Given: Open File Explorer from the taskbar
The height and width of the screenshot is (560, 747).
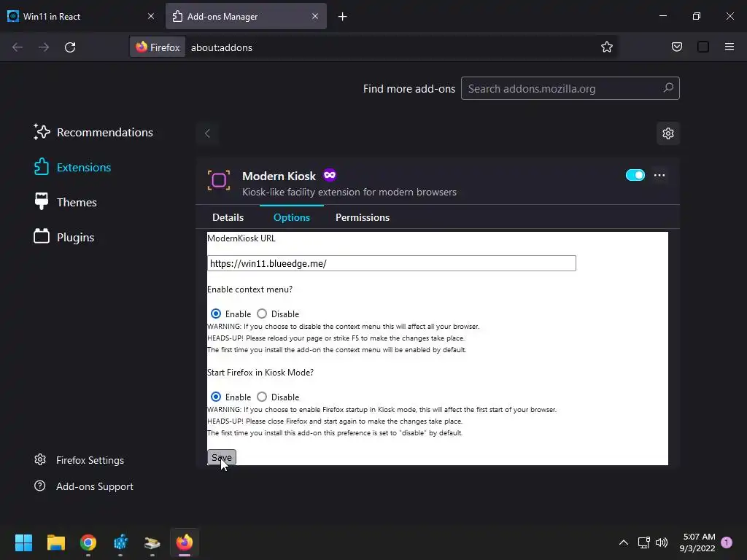Looking at the screenshot, I should (55, 542).
